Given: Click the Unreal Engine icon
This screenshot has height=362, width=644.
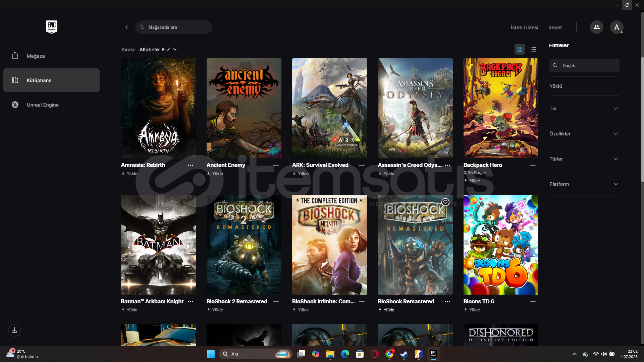Looking at the screenshot, I should (x=15, y=105).
